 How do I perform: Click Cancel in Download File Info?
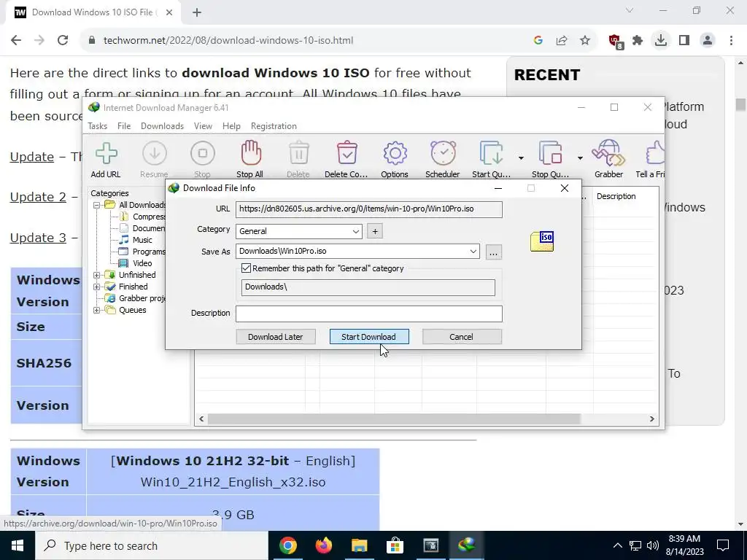[x=462, y=337]
